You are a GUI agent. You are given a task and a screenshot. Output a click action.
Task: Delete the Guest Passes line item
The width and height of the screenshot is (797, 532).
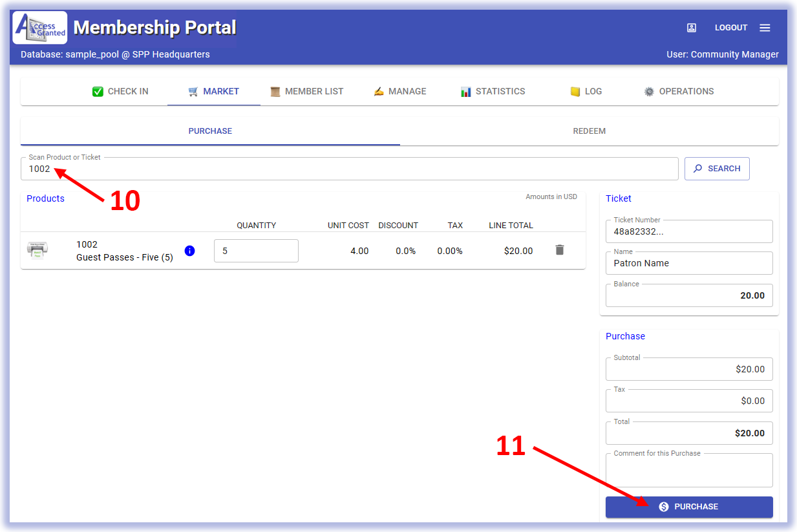click(560, 250)
